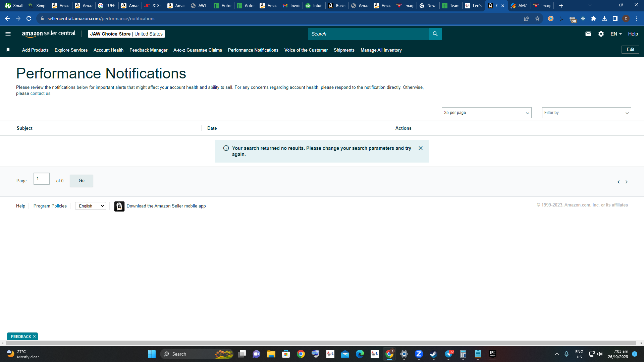
Task: Open Help in the top header
Action: tap(633, 34)
